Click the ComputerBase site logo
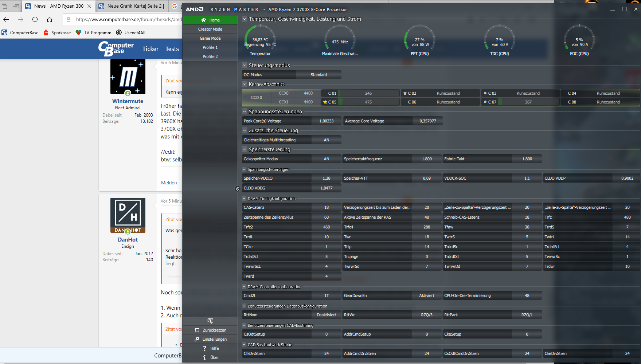 (116, 49)
